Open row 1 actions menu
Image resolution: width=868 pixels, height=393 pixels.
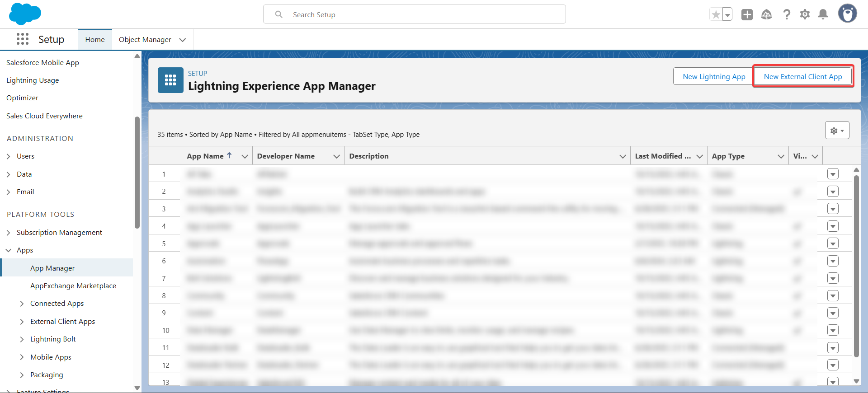point(833,174)
